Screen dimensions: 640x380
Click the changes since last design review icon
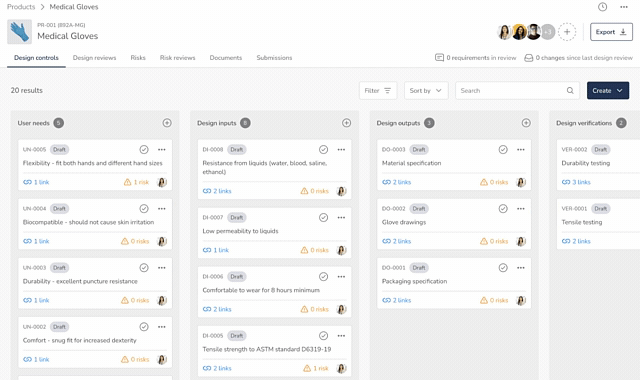(529, 58)
